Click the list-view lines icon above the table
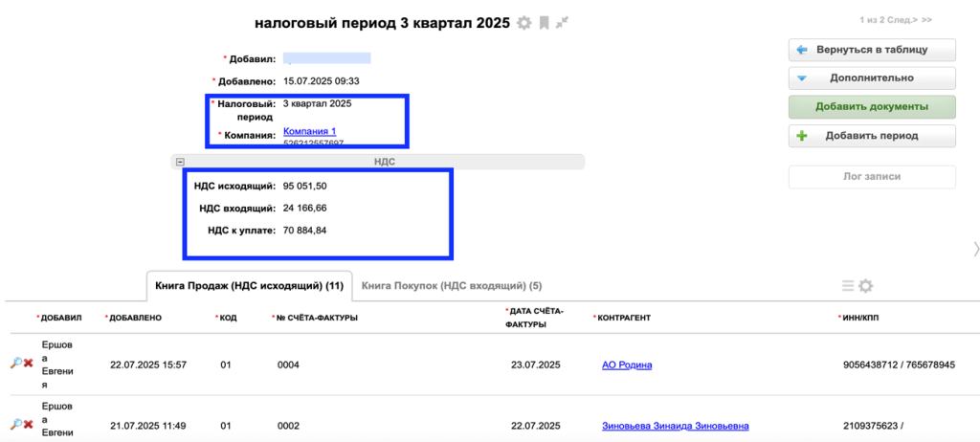The height and width of the screenshot is (442, 980). [848, 285]
